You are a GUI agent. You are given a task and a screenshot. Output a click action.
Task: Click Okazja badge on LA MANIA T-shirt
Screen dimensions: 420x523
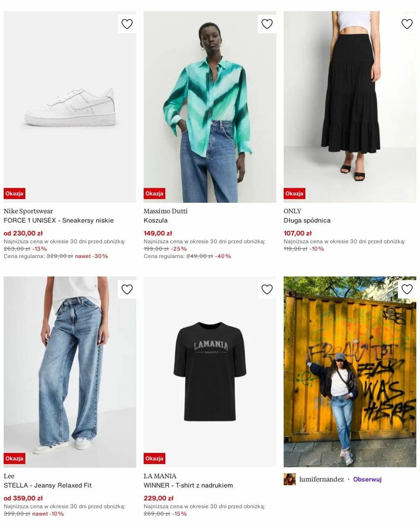[x=155, y=458]
